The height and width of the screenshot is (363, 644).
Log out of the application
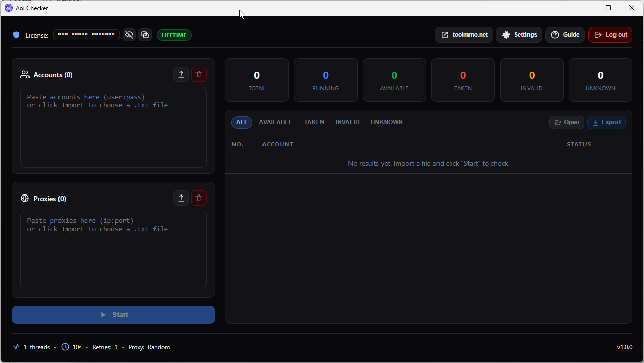click(x=610, y=35)
